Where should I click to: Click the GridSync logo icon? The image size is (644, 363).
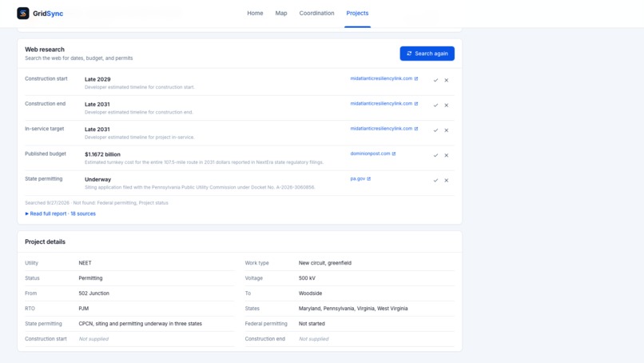click(23, 13)
